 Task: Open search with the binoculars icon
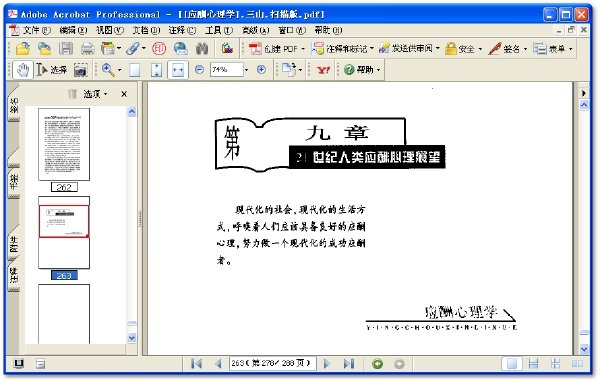click(x=202, y=49)
